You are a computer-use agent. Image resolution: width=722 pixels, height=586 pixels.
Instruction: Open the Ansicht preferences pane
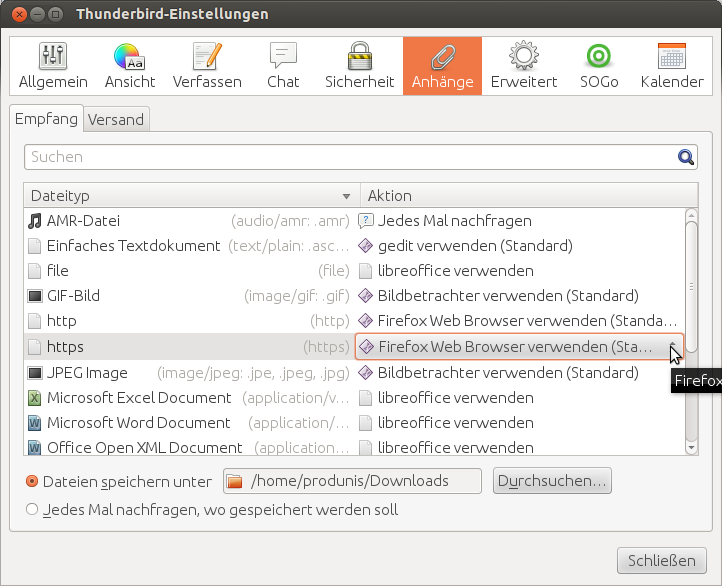coord(130,66)
